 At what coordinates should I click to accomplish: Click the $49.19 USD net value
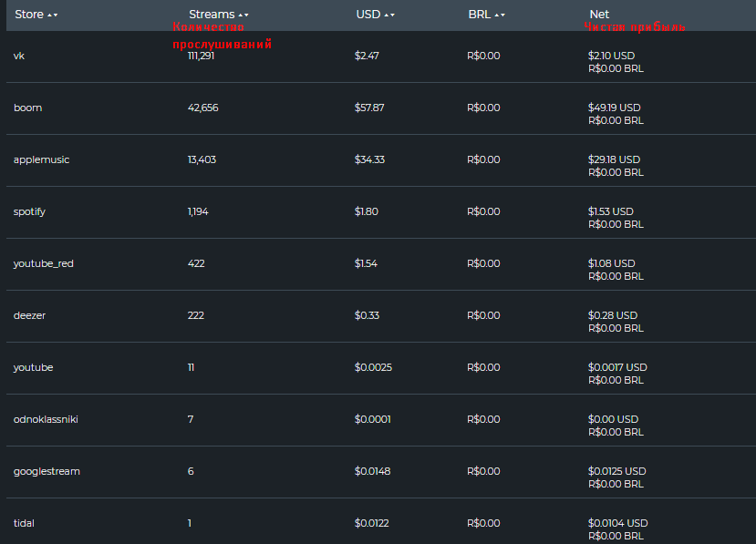click(x=615, y=108)
